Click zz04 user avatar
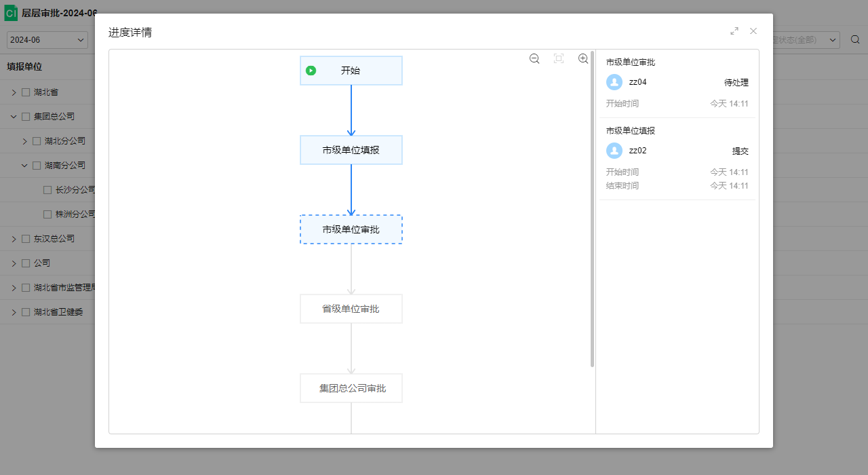Viewport: 868px width, 475px height. click(x=614, y=82)
